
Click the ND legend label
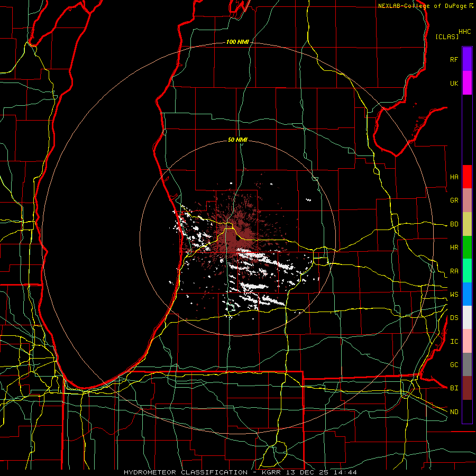[x=454, y=411]
